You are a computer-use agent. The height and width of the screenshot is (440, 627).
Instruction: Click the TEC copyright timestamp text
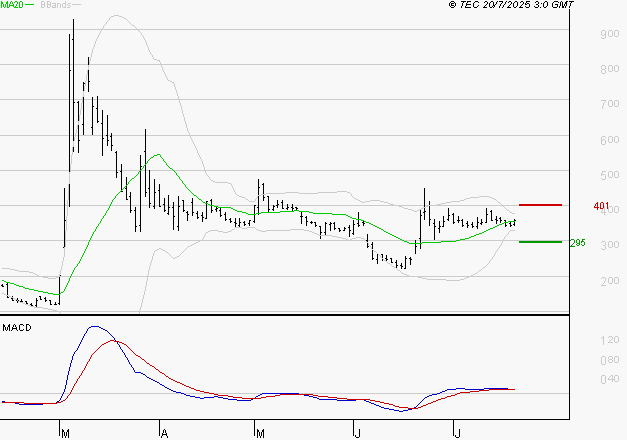(x=511, y=5)
